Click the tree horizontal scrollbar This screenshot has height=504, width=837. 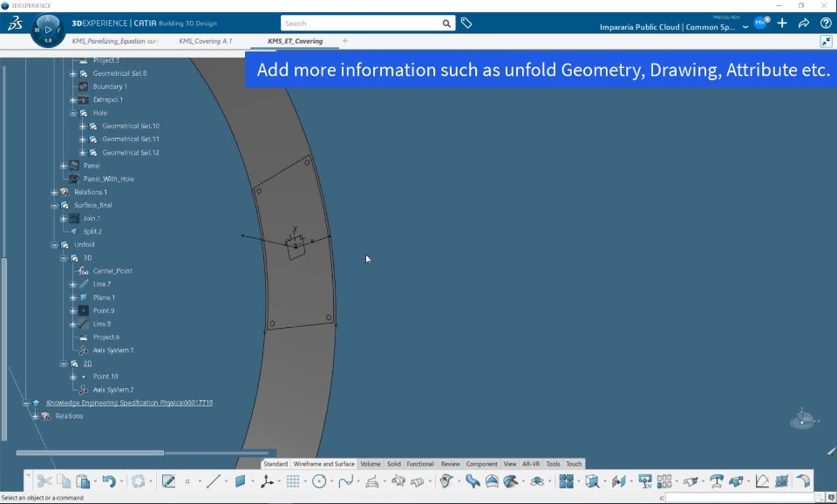pyautogui.click(x=90, y=453)
